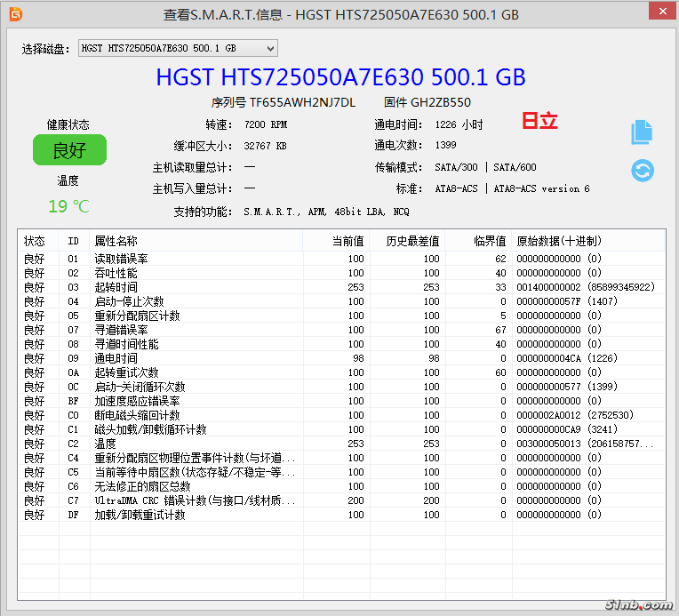Select the 通电时间 row with ID 09
679x616 pixels.
tap(116, 358)
